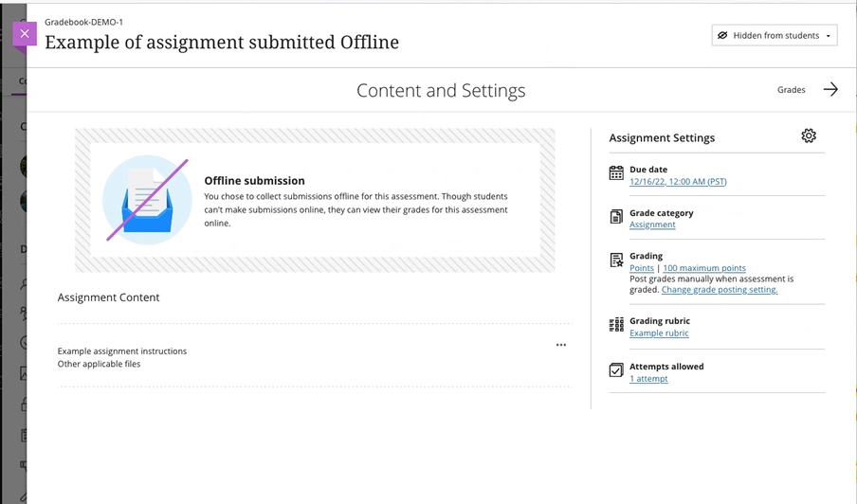This screenshot has width=857, height=504.
Task: Click the Due date calendar icon
Action: [x=616, y=173]
